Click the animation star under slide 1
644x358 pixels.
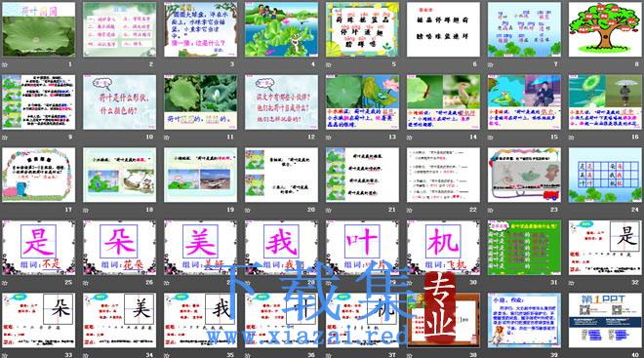click(5, 64)
